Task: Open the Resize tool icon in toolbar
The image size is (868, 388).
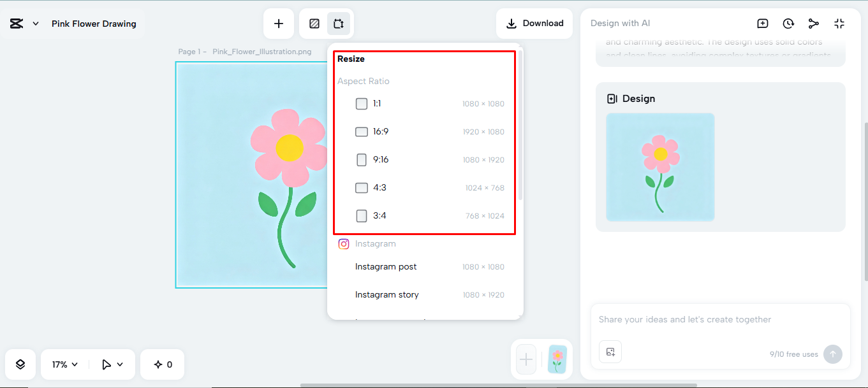Action: pos(339,23)
